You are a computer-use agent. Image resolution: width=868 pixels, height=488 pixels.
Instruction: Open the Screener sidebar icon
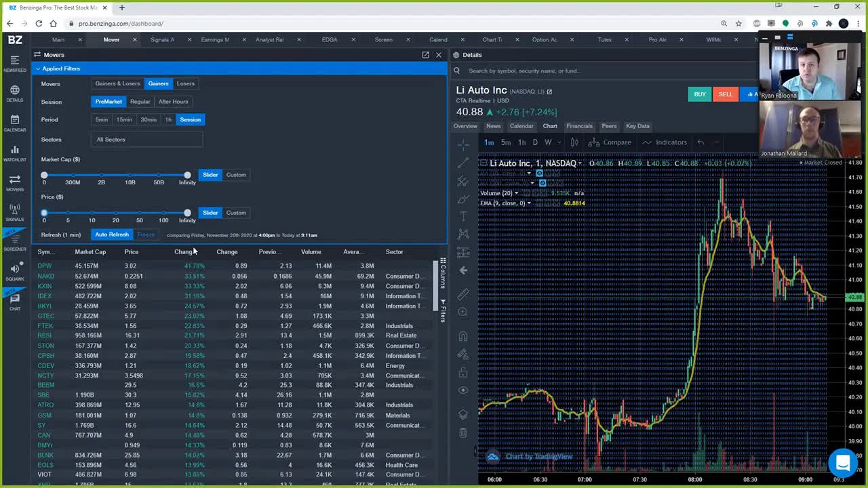pos(15,243)
